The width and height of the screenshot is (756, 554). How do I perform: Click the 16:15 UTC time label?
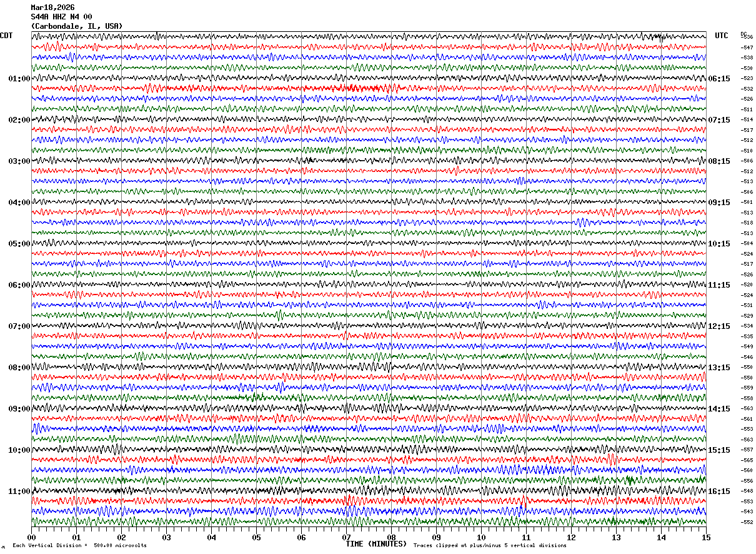point(719,491)
